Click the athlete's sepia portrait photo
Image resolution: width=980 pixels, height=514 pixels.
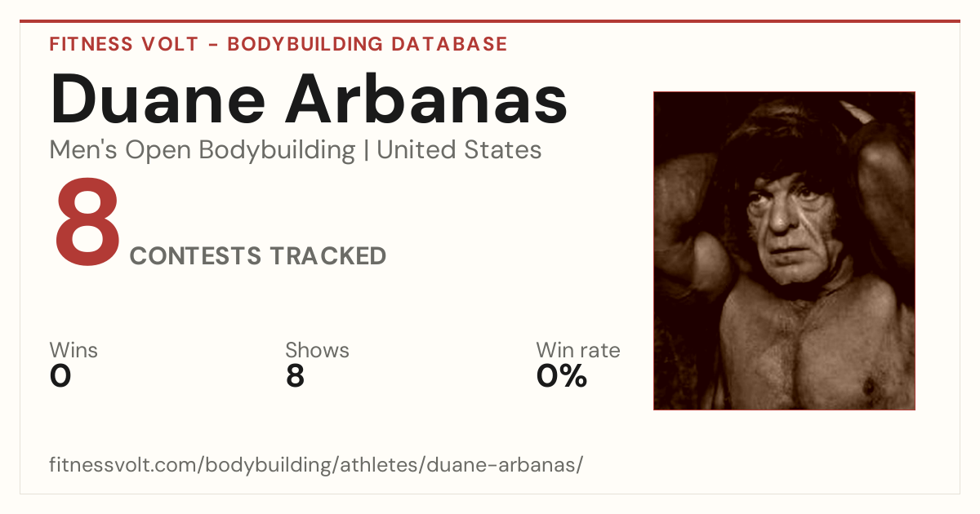point(784,250)
